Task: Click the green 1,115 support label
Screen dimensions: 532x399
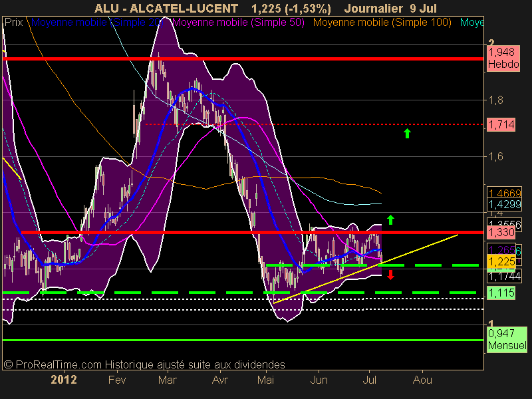Action: click(501, 293)
